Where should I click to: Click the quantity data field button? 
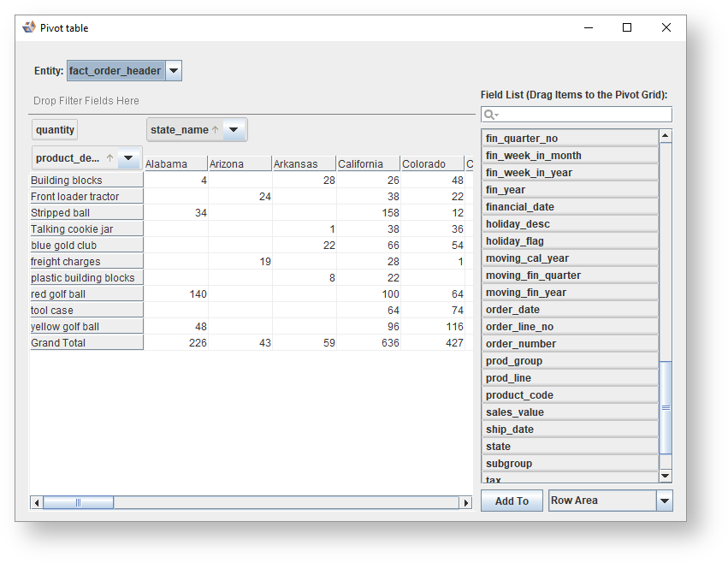click(56, 130)
